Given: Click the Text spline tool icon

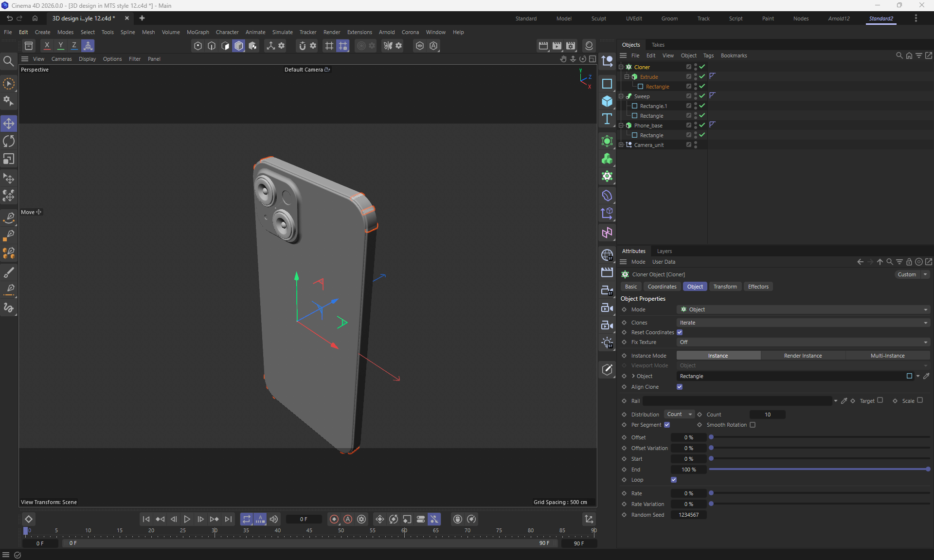Looking at the screenshot, I should pos(607,119).
